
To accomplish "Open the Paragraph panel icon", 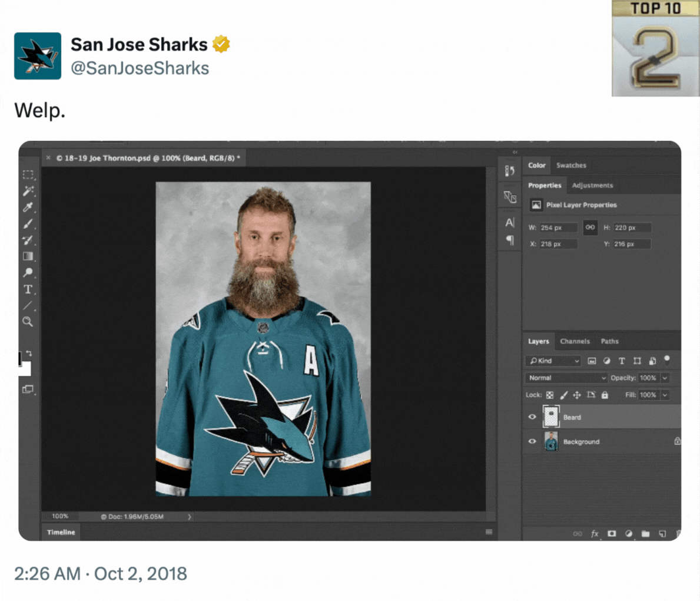I will [x=510, y=240].
